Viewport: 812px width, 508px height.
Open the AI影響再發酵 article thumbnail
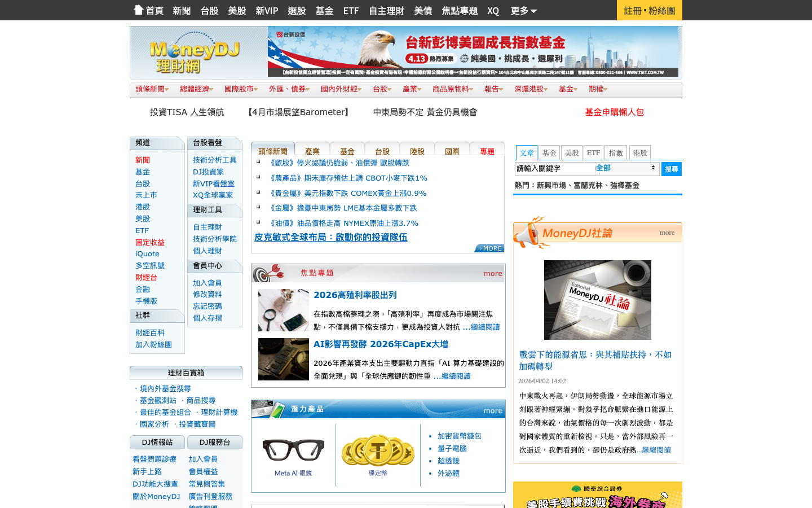click(x=284, y=359)
